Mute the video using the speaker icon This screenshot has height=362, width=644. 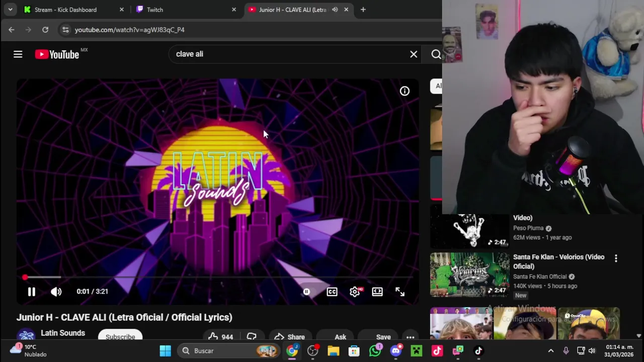56,292
